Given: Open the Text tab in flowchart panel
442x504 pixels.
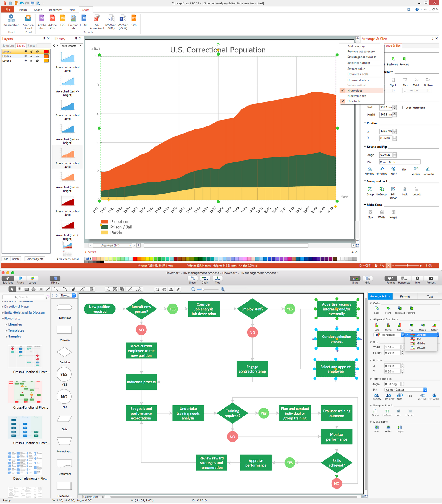Looking at the screenshot, I should (x=430, y=297).
